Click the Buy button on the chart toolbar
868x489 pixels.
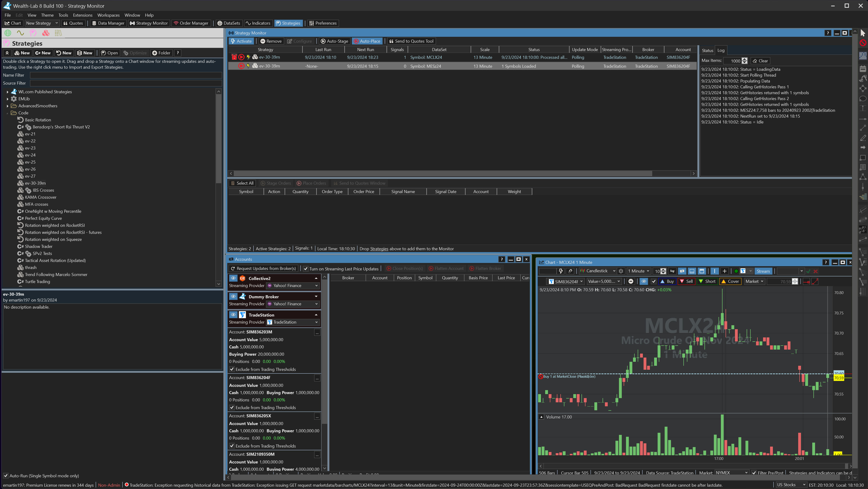click(x=667, y=281)
